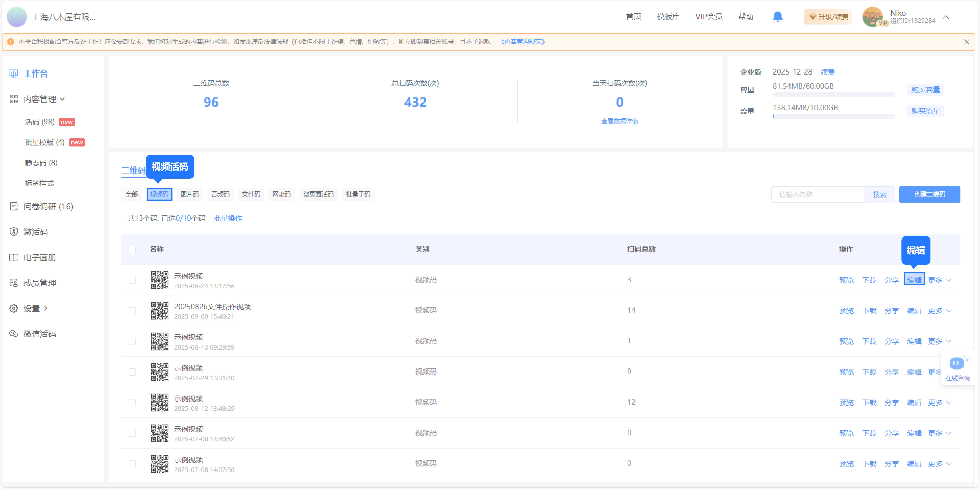The height and width of the screenshot is (489, 980).
Task: Switch to the 图片码 filter tab
Action: click(x=189, y=194)
